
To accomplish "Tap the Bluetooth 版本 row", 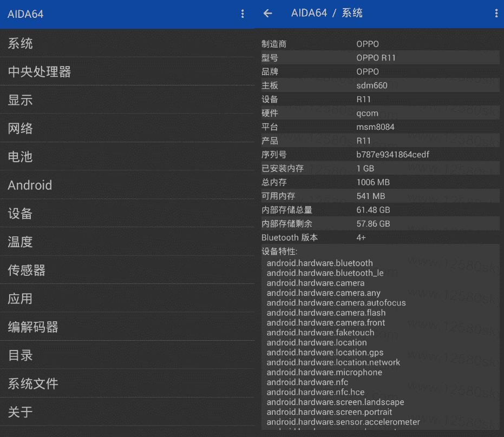I will pyautogui.click(x=379, y=237).
